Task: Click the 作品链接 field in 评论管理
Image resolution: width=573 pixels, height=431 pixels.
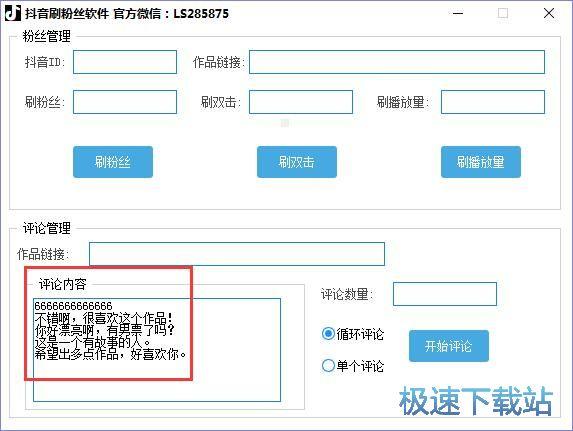Action: coord(237,254)
